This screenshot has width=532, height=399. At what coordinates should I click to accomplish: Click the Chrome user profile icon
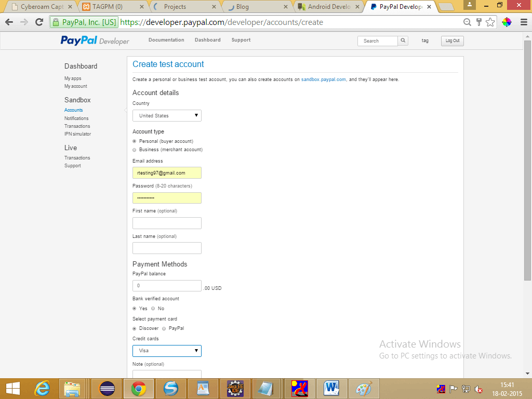coord(470,5)
